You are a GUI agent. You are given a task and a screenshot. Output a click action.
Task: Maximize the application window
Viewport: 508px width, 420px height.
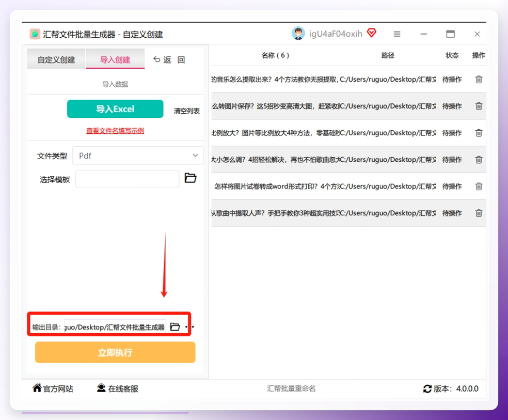click(x=450, y=34)
